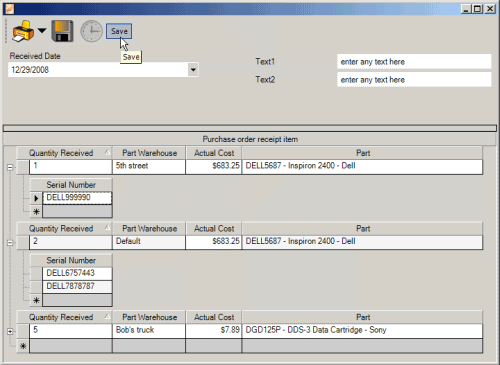Click the first Part column header
500x365 pixels.
coord(362,153)
